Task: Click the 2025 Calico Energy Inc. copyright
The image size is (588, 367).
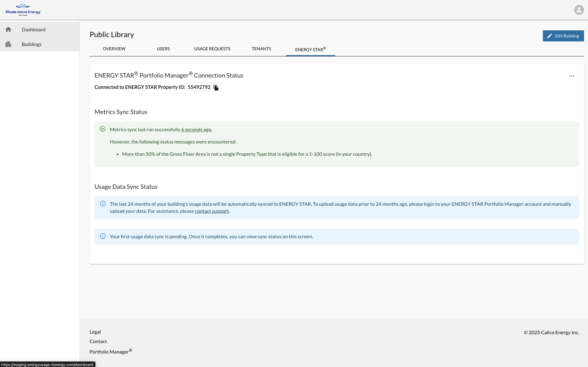Action: 551,332
